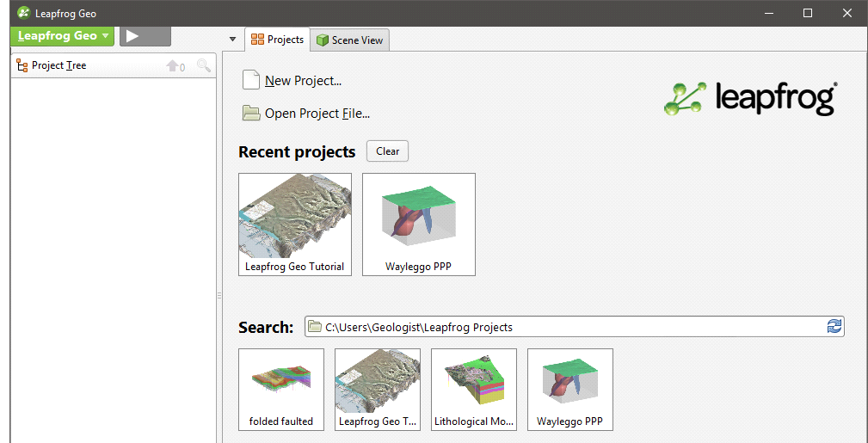Click the New Project page icon
Image resolution: width=868 pixels, height=443 pixels.
pyautogui.click(x=251, y=80)
